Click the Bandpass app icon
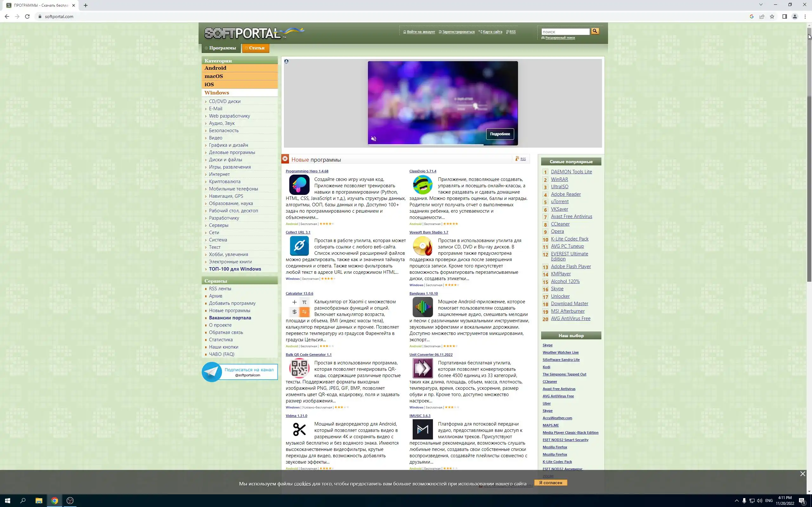Screen dimensions: 812x507 pos(422,307)
